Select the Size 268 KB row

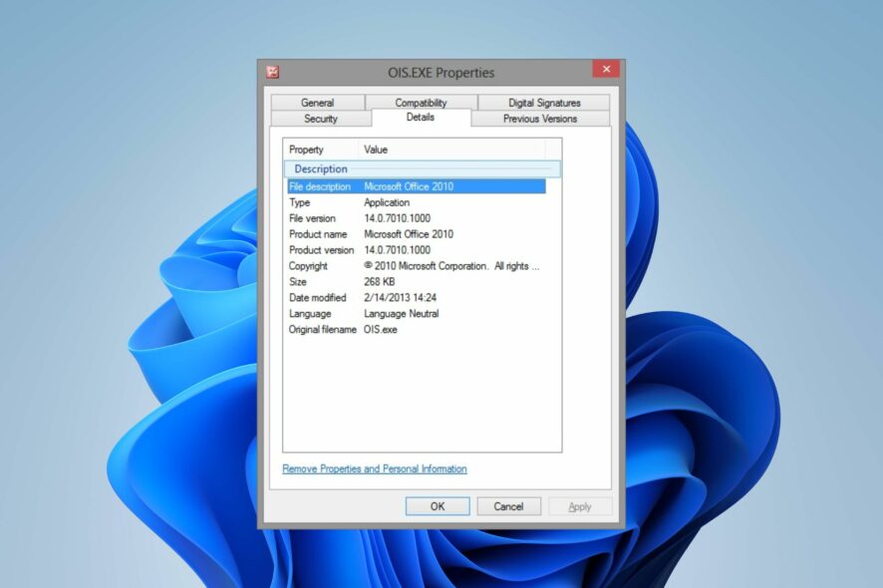(417, 282)
